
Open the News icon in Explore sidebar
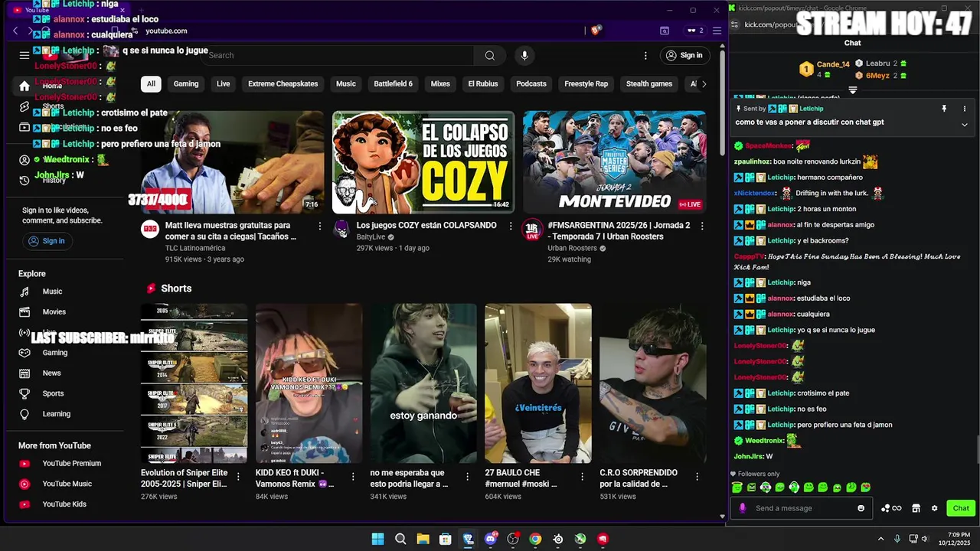[24, 373]
